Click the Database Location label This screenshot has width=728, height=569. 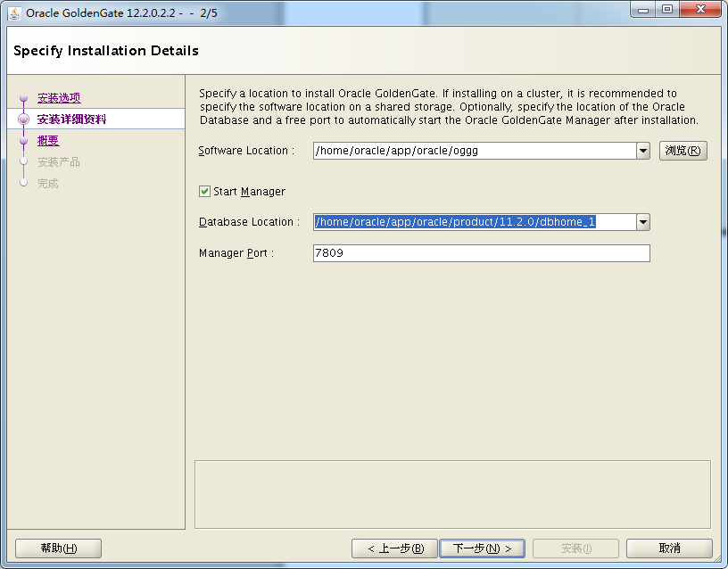coord(249,222)
